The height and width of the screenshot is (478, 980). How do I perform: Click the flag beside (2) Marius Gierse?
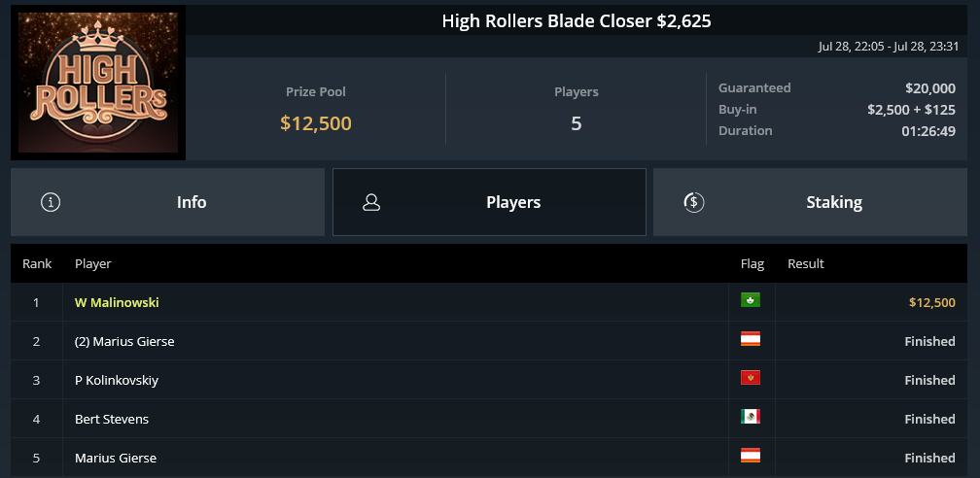751,339
